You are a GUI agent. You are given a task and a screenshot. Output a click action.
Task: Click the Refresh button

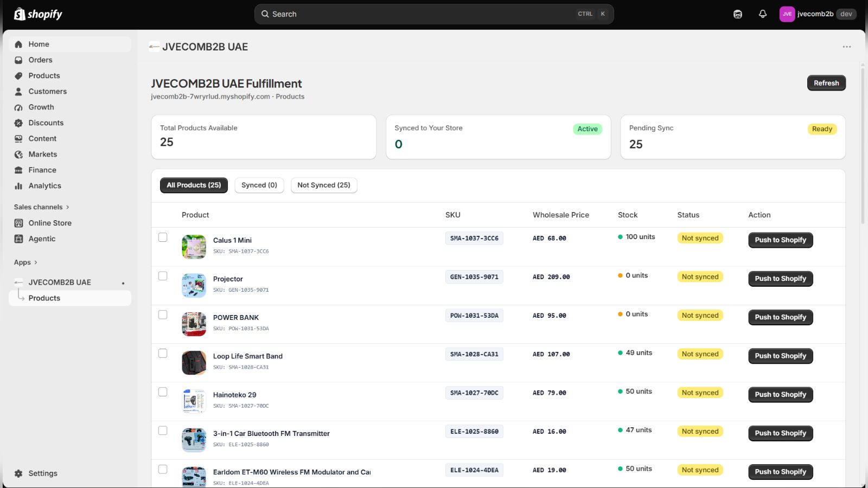pyautogui.click(x=826, y=83)
